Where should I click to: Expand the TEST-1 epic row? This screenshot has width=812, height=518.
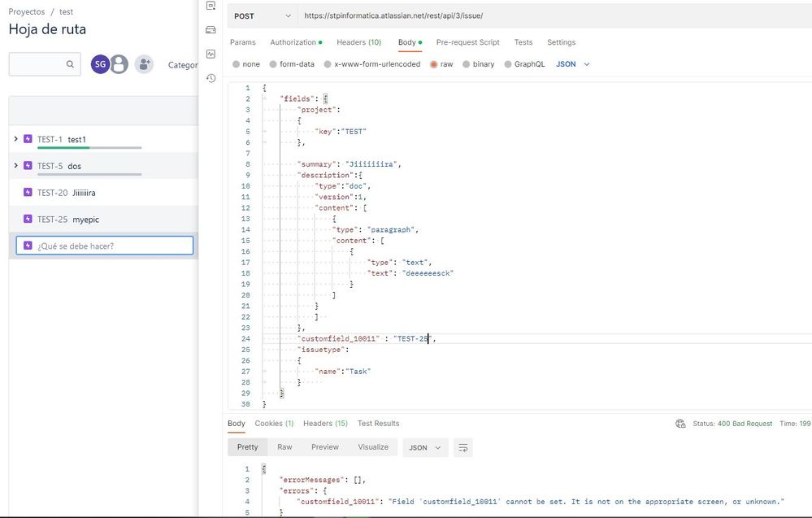coord(15,139)
